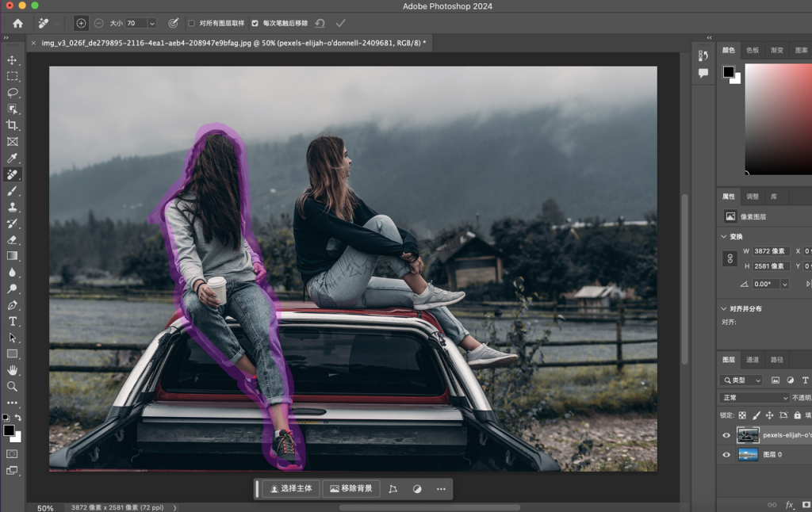This screenshot has width=812, height=512.
Task: Switch to the 渐变 tab
Action: coord(777,50)
